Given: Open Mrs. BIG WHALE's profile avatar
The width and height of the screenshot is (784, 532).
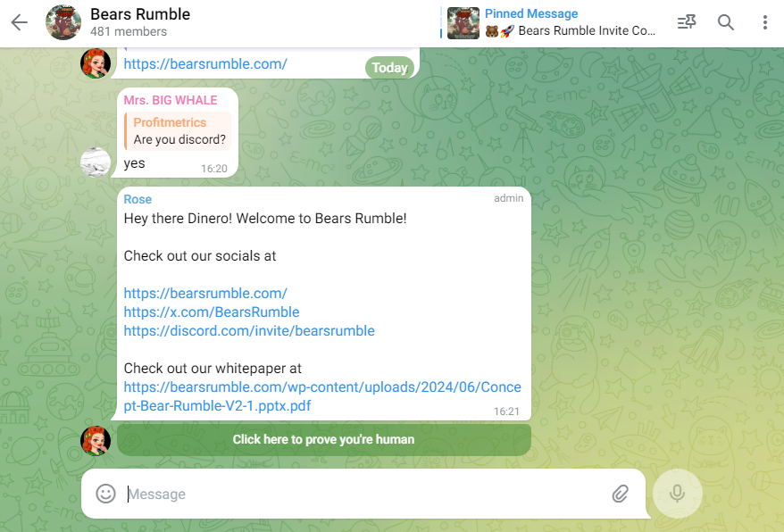Looking at the screenshot, I should click(x=96, y=162).
